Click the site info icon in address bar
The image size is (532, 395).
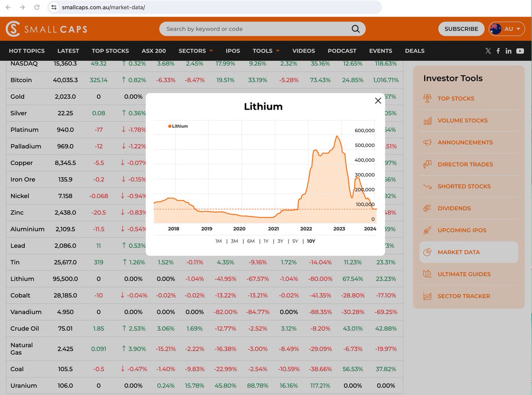click(x=54, y=7)
